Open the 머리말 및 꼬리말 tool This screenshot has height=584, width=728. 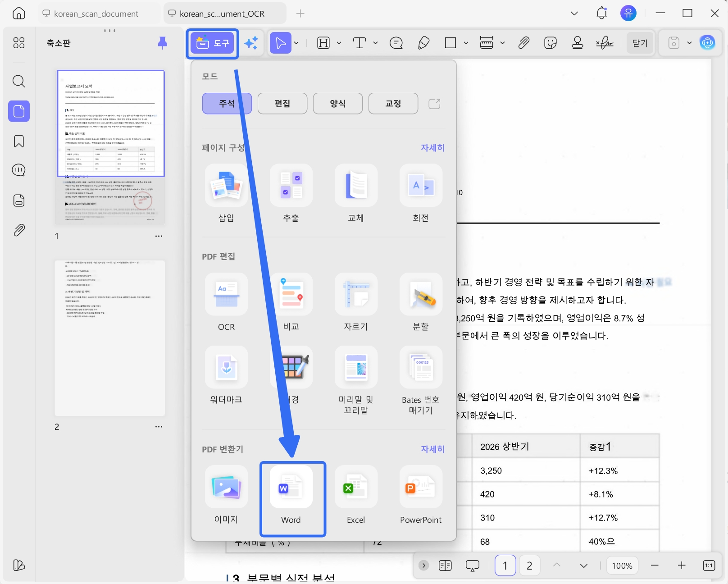click(x=356, y=381)
